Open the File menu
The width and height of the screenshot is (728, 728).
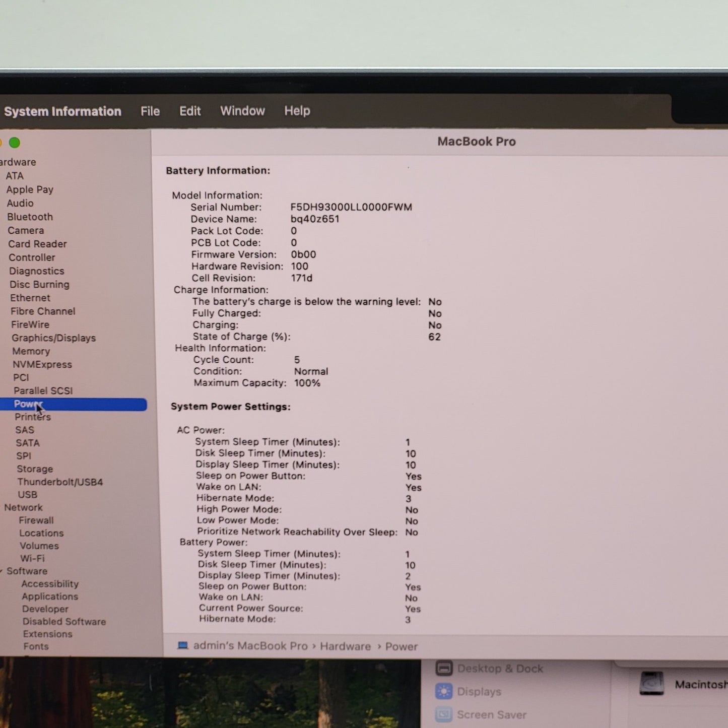(150, 111)
